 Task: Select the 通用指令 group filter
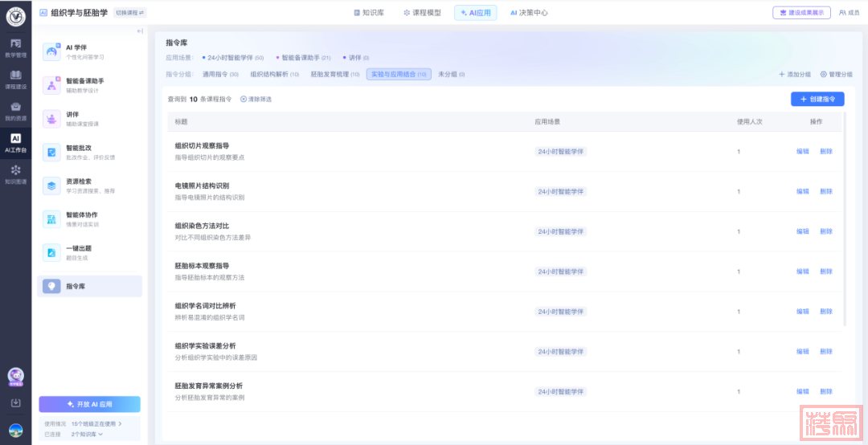[220, 74]
